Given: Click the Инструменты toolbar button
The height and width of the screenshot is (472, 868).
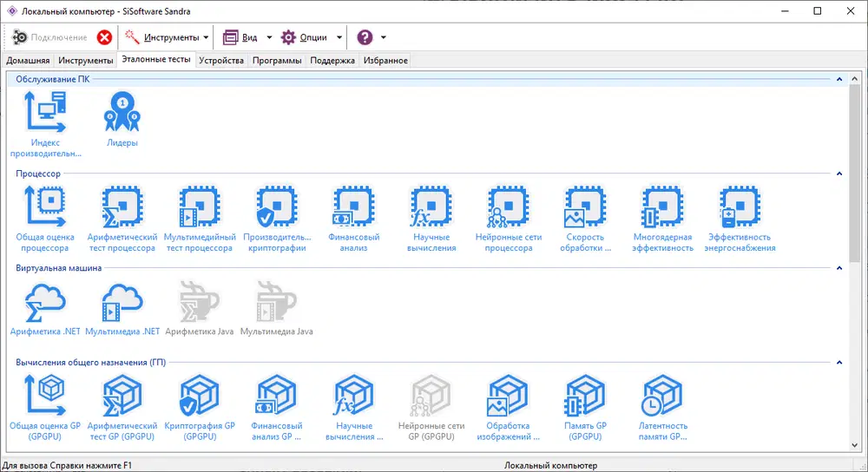Looking at the screenshot, I should click(161, 37).
